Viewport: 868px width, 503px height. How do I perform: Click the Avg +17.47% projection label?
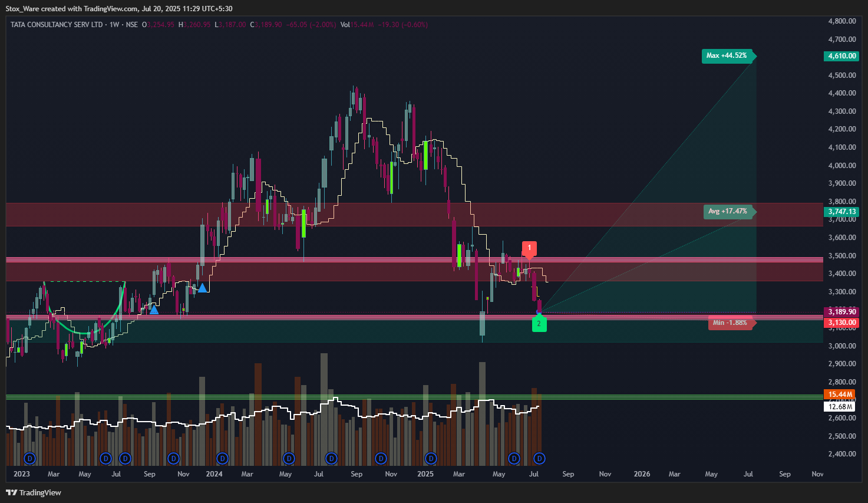(729, 212)
